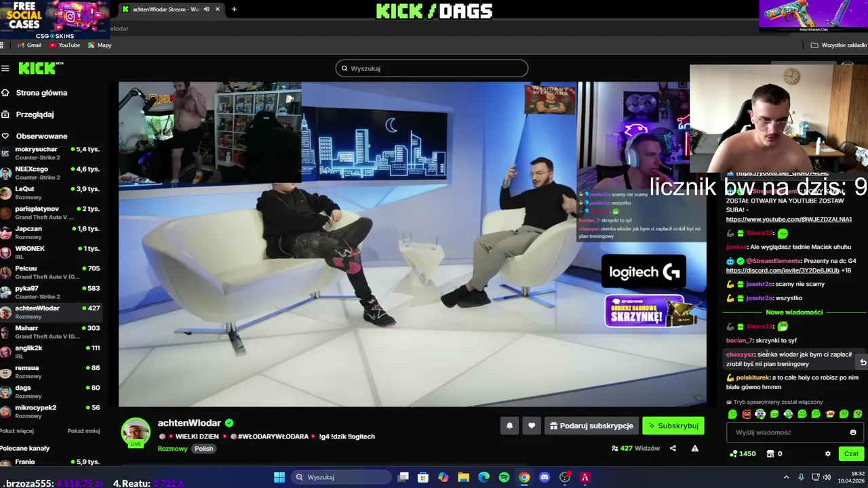Screen dimensions: 868x488
Task: Open the Gmail bookmark
Action: tap(28, 45)
